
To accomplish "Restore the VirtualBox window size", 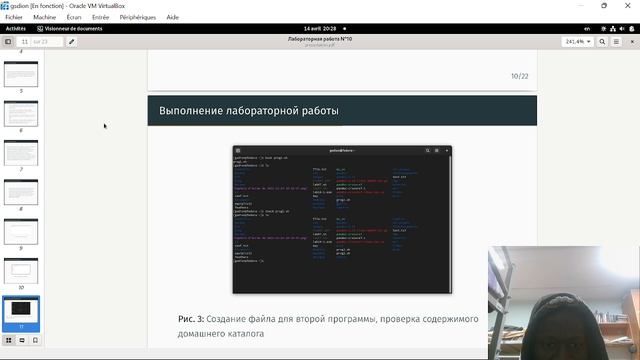I will 604,6.
